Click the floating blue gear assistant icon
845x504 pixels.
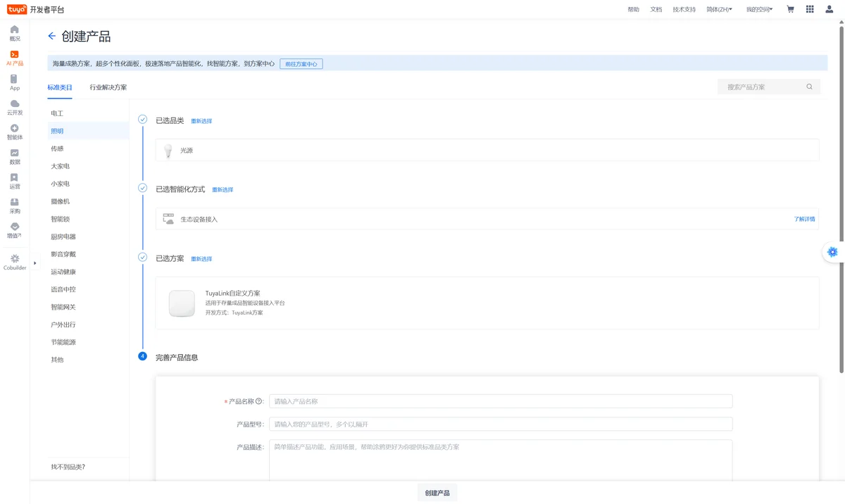832,252
